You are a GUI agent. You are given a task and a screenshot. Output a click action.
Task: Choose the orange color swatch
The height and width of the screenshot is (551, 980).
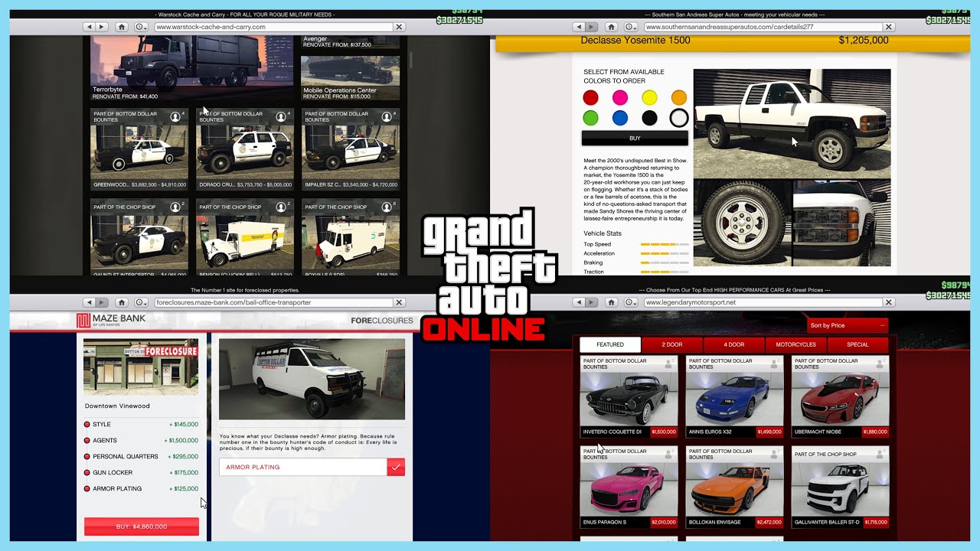[679, 97]
